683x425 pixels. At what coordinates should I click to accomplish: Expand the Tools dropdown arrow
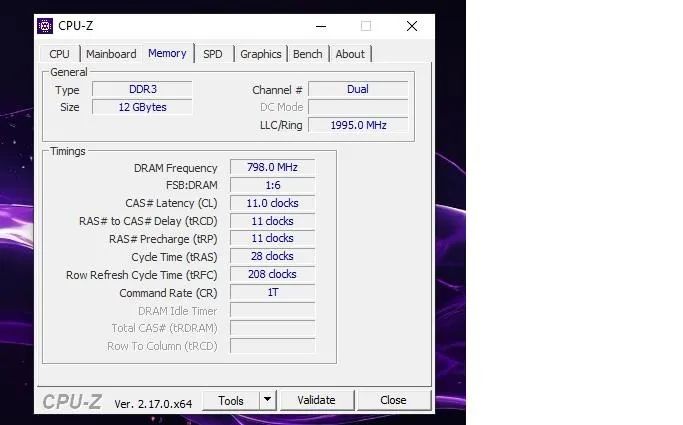point(267,400)
